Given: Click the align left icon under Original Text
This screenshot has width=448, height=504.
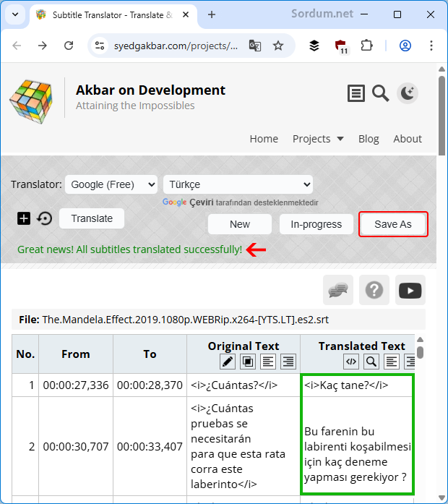Looking at the screenshot, I should tap(268, 362).
